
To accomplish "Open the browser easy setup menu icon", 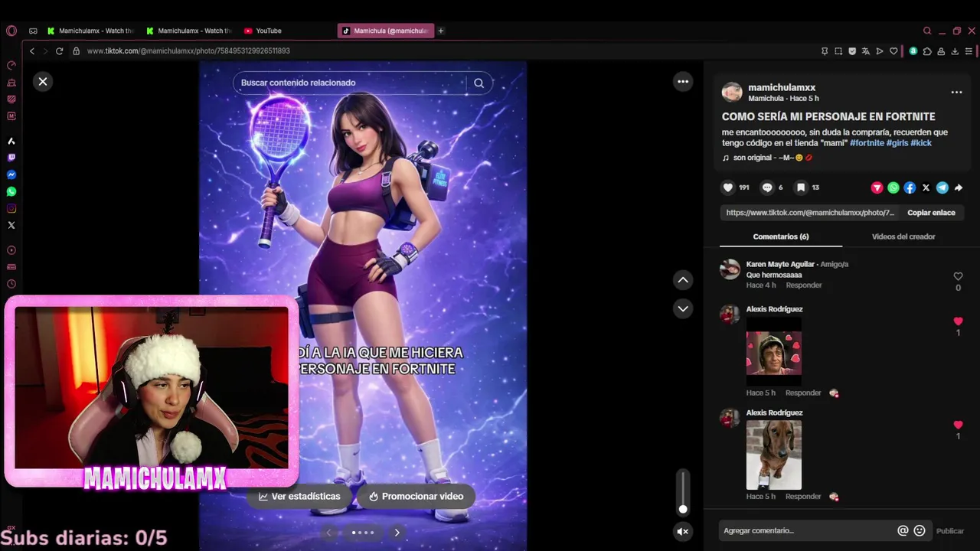I will tap(969, 51).
